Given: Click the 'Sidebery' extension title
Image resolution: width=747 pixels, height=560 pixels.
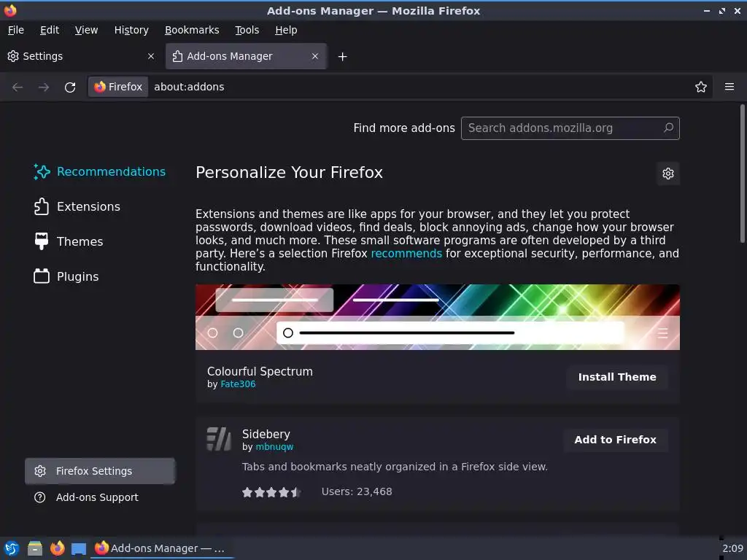Looking at the screenshot, I should 266,435.
